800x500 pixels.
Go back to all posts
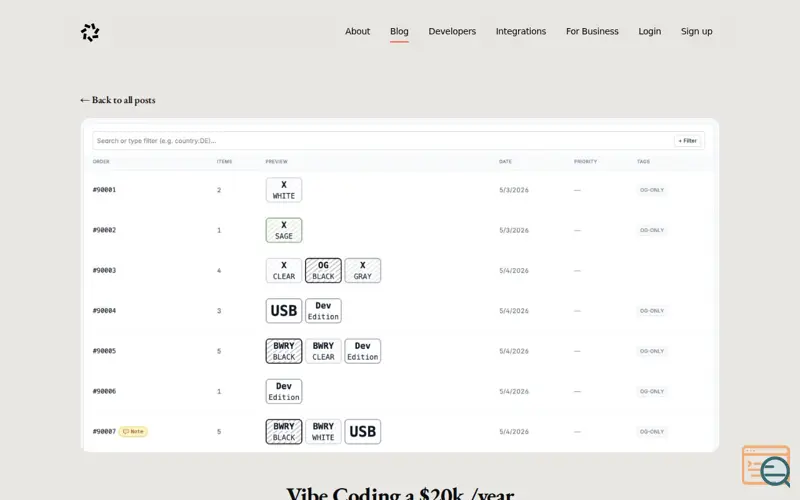pos(118,100)
